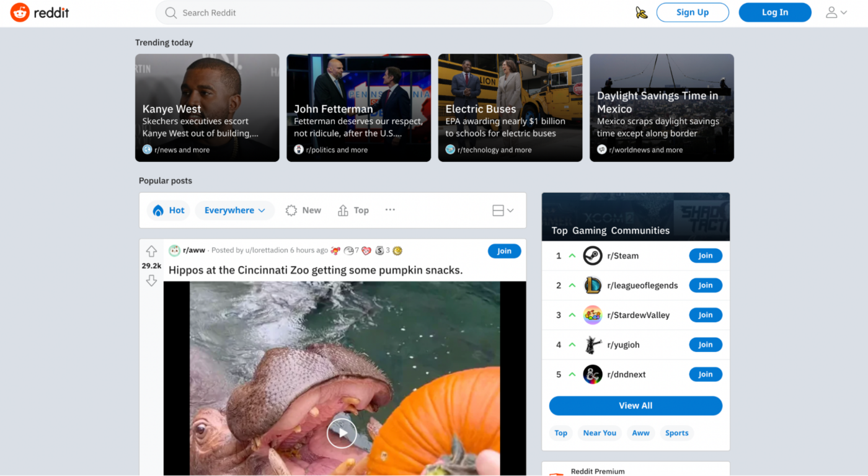Join the r/yugioh community
Viewport: 868px width, 476px height.
click(x=705, y=345)
